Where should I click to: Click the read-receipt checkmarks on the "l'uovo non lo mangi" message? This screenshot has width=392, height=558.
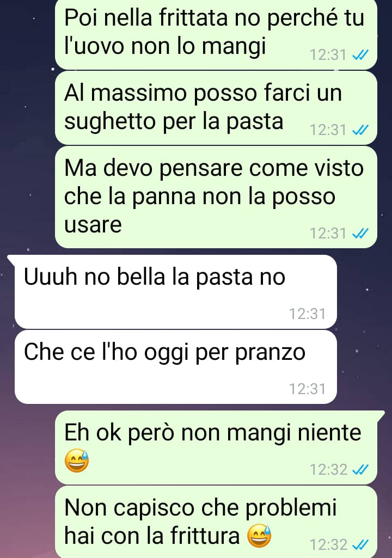360,55
